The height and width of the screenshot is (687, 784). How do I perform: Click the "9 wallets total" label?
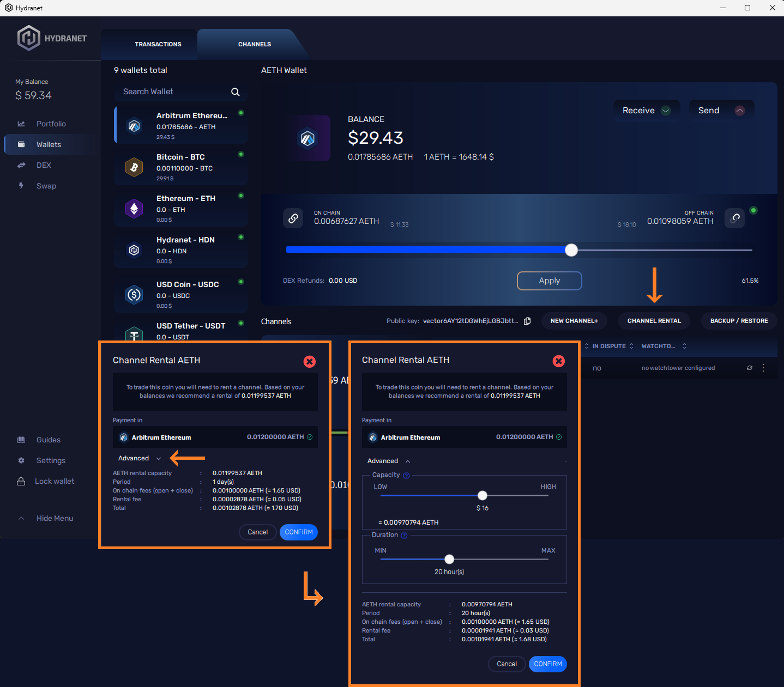pos(141,70)
